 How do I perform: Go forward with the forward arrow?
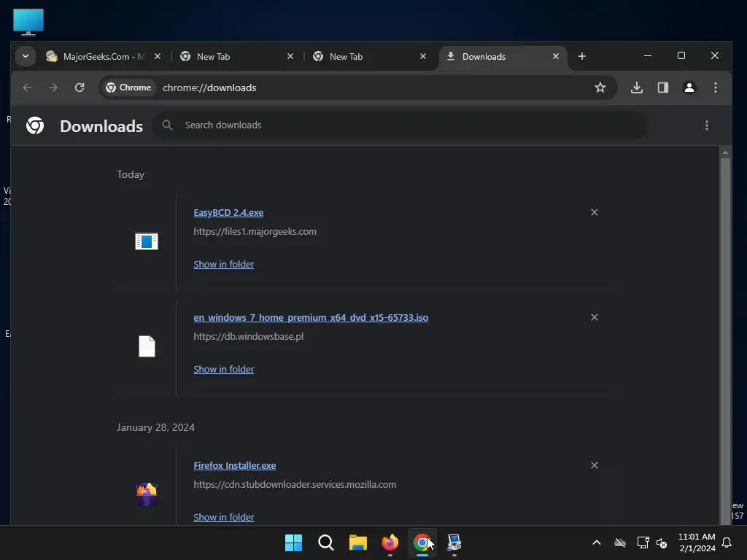[53, 87]
